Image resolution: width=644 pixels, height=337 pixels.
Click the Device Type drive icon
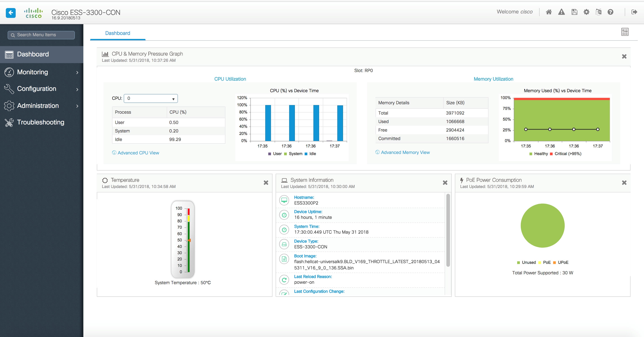284,244
